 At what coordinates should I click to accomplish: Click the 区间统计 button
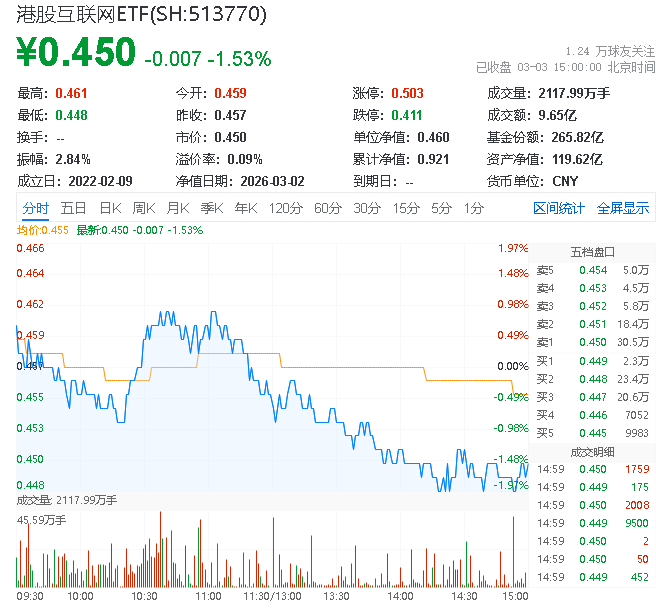(559, 208)
